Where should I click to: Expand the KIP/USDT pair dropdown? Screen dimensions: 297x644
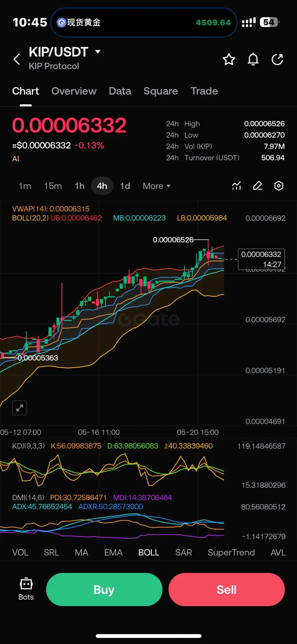tap(98, 52)
